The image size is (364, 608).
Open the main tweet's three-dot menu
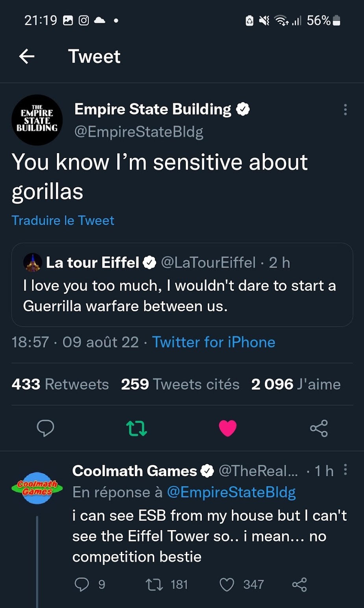(x=345, y=109)
